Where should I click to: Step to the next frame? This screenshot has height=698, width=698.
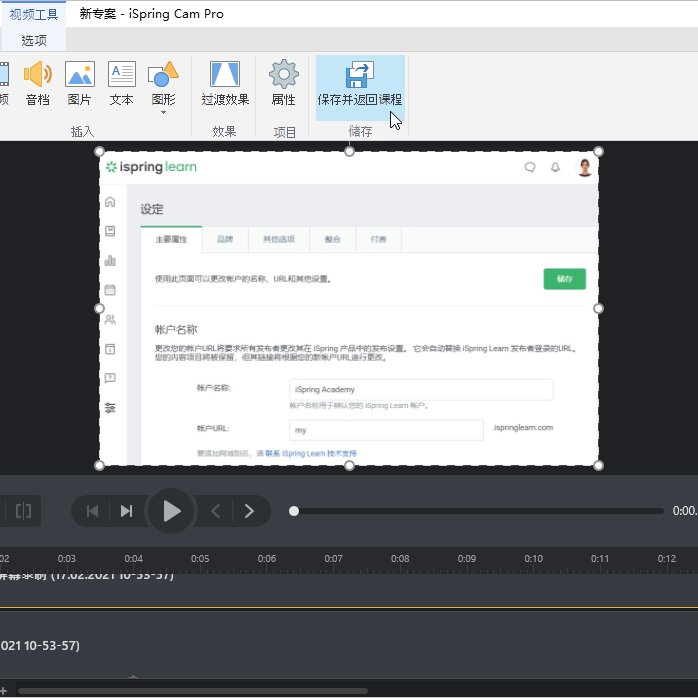(x=249, y=511)
